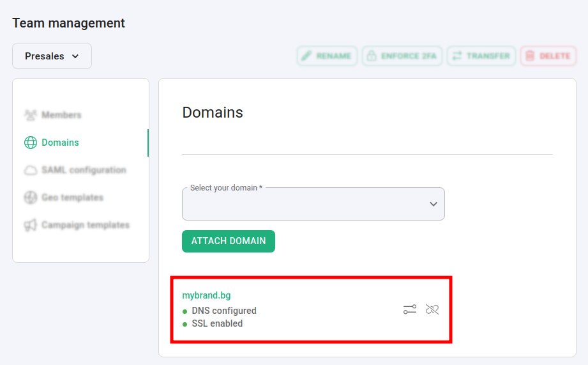Screen dimensions: 588x365
Task: Open the Presales team dropdown
Action: tap(52, 56)
